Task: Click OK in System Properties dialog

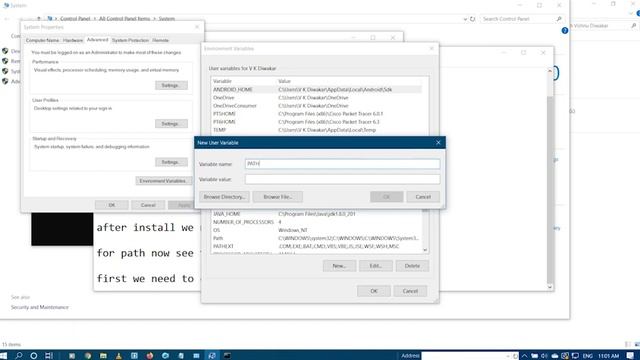Action: [x=112, y=205]
